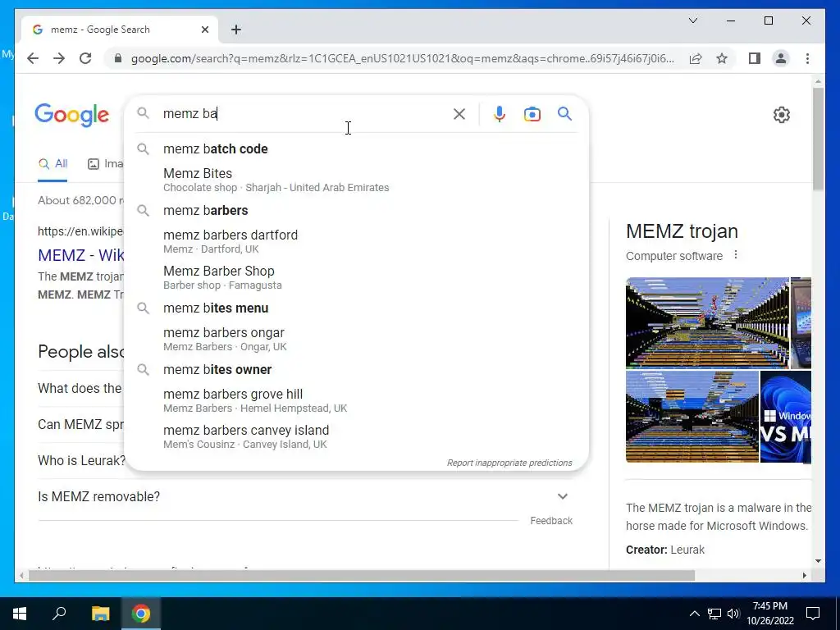Open the MEMZ - Wikipedia result link

(81, 255)
